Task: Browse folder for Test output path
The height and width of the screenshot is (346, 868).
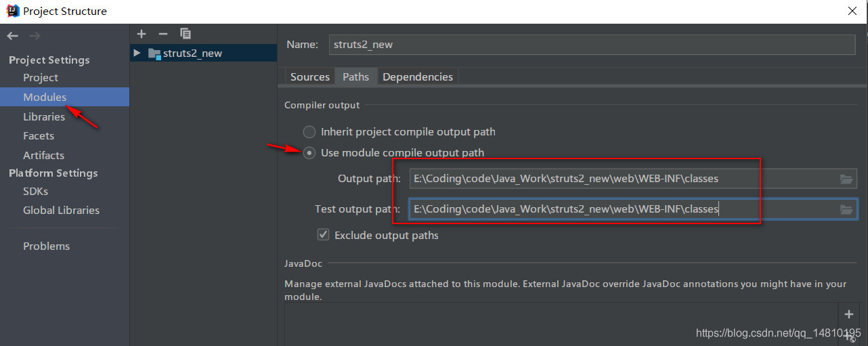Action: pyautogui.click(x=846, y=209)
